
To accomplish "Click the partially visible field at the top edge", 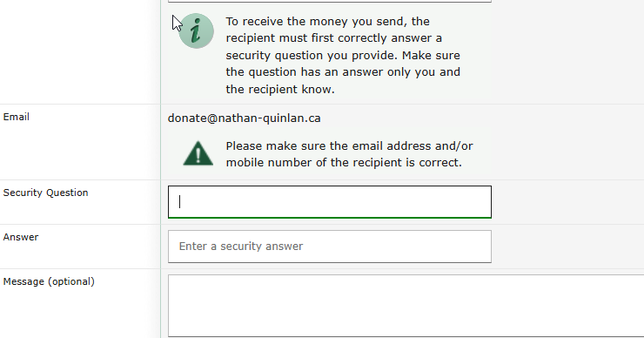I will pos(329,1).
